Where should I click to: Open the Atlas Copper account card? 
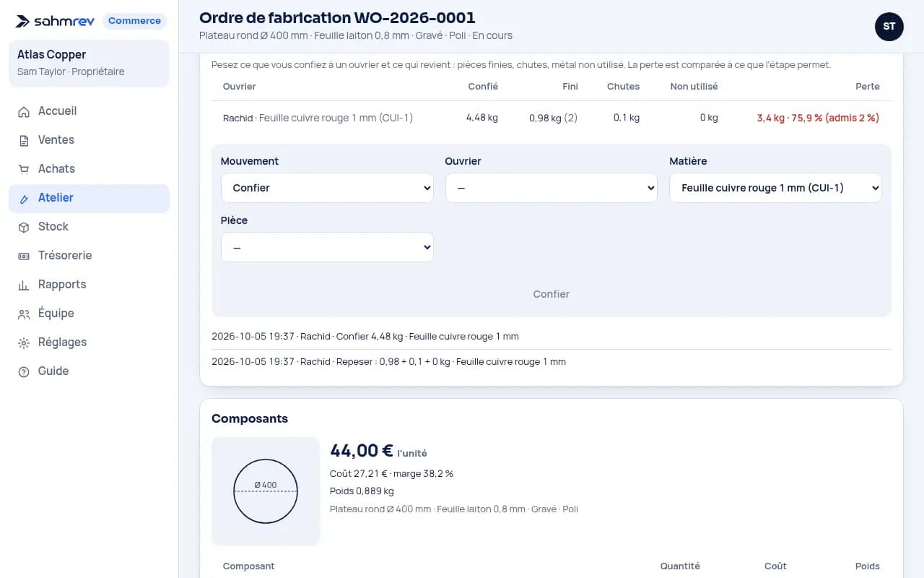click(89, 63)
